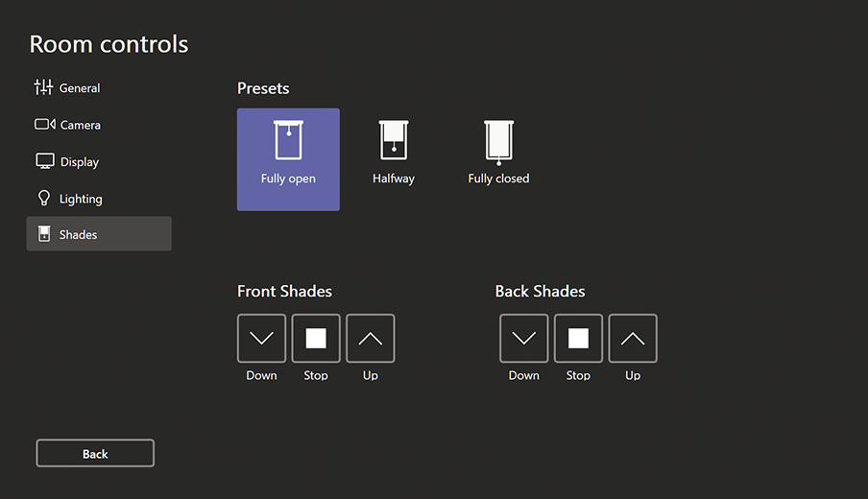
Task: Stop the Front Shades movement
Action: pyautogui.click(x=316, y=339)
